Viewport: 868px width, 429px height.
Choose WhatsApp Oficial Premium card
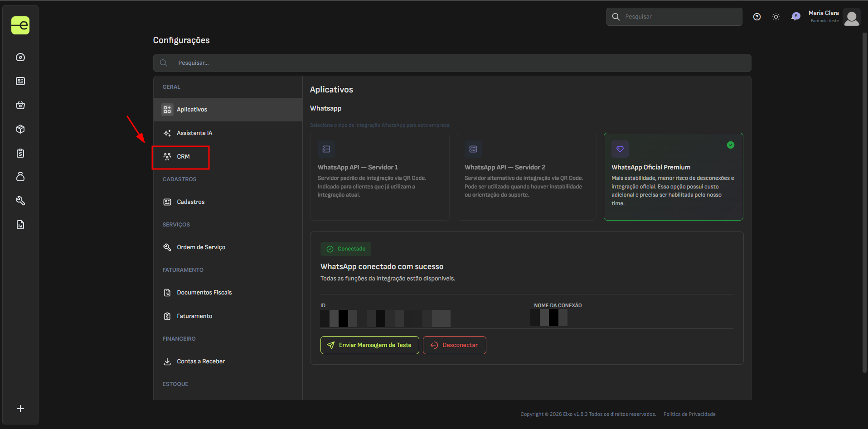pos(674,177)
